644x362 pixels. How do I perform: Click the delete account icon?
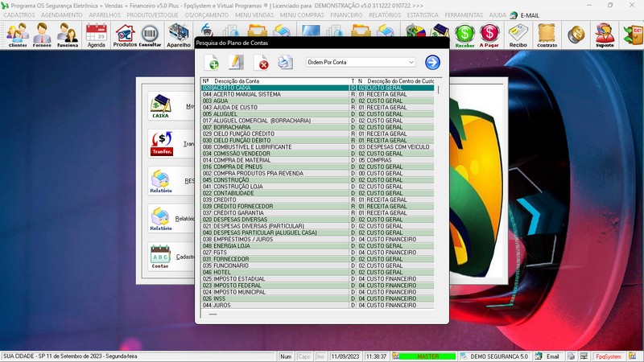click(x=262, y=63)
